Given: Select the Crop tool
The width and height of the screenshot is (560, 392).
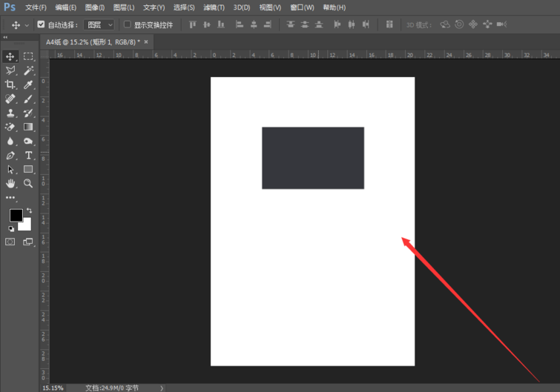Looking at the screenshot, I should coord(10,84).
